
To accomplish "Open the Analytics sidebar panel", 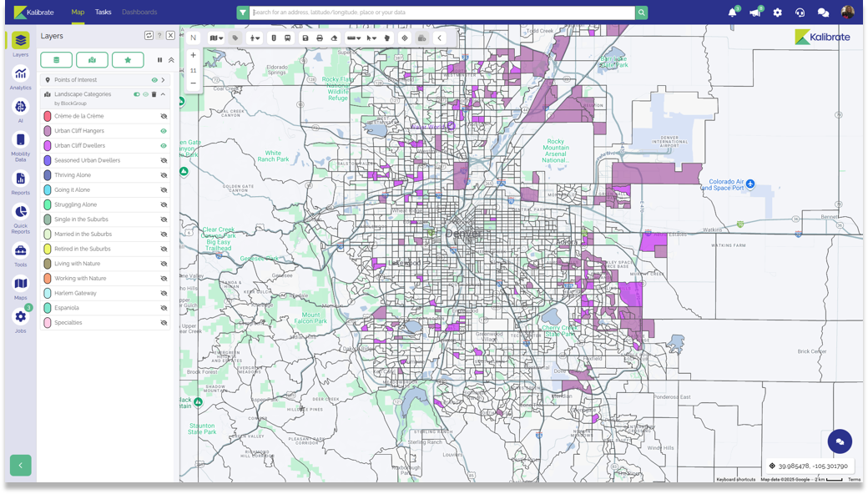I will coord(20,78).
